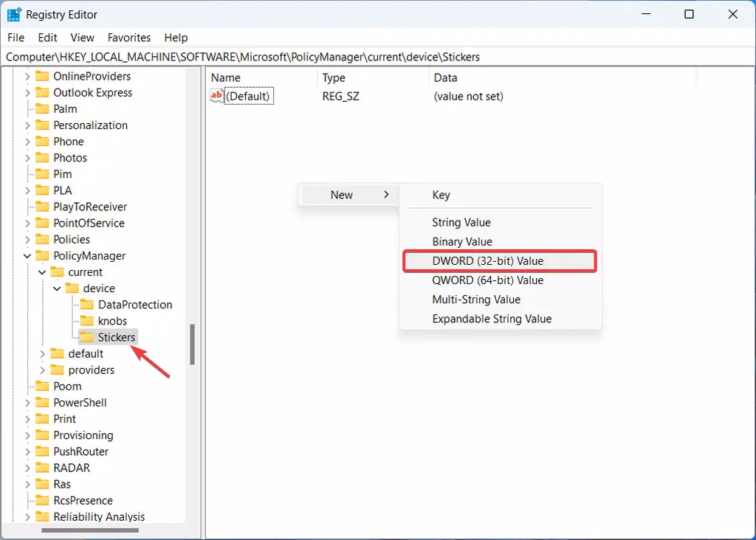Click the Name column header
The height and width of the screenshot is (540, 756).
[262, 77]
